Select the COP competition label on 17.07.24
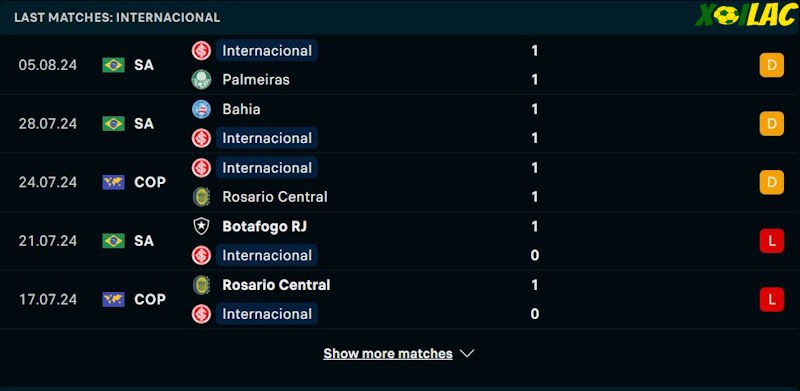This screenshot has height=391, width=800. tap(150, 299)
